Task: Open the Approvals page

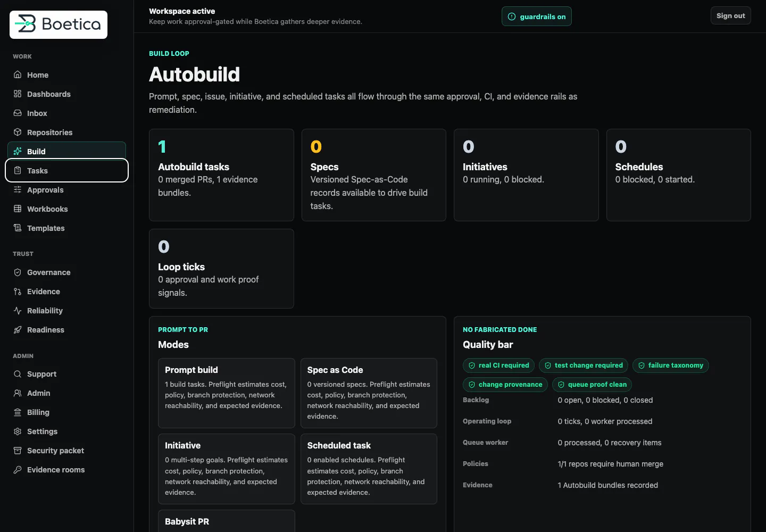Action: coord(66,190)
